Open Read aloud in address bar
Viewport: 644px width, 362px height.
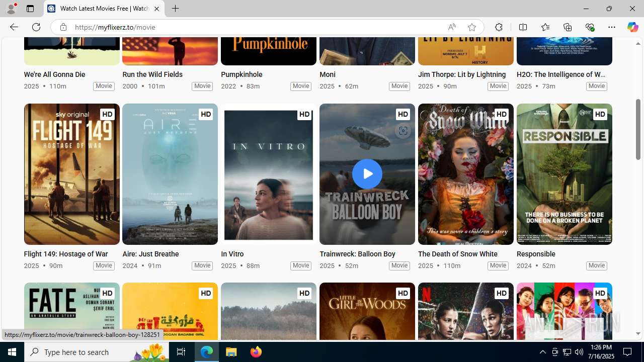coord(451,27)
